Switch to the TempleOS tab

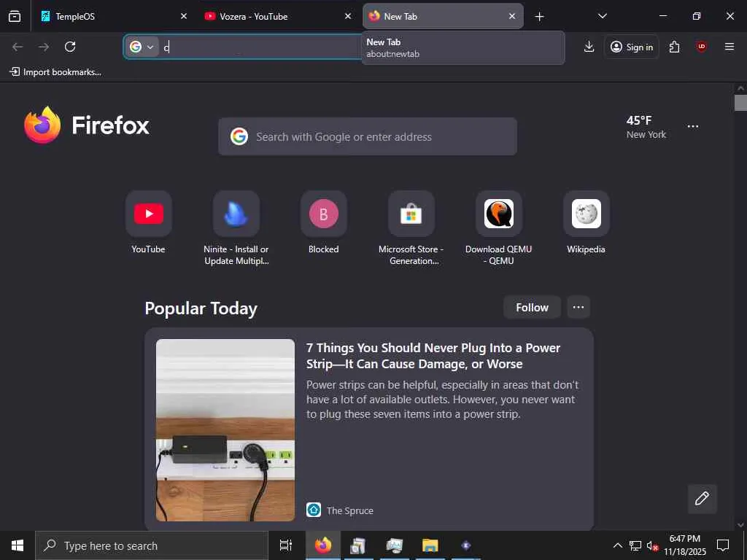coord(113,16)
